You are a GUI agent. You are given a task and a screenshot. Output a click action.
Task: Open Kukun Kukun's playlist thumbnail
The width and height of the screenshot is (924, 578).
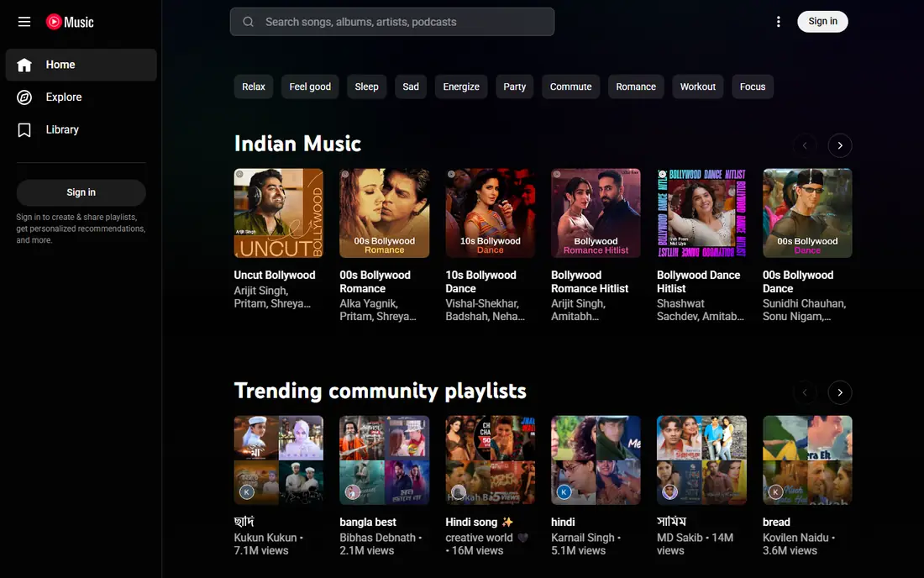pos(278,460)
